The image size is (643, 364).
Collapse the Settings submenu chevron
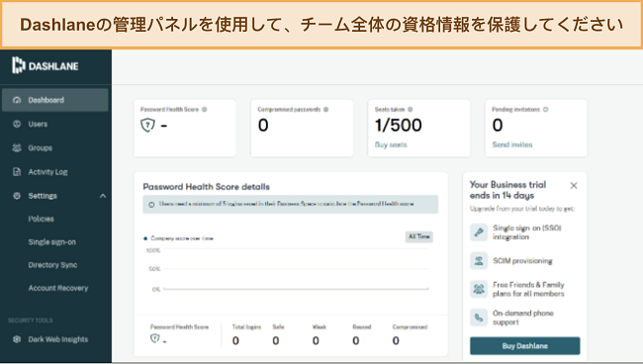coord(103,196)
